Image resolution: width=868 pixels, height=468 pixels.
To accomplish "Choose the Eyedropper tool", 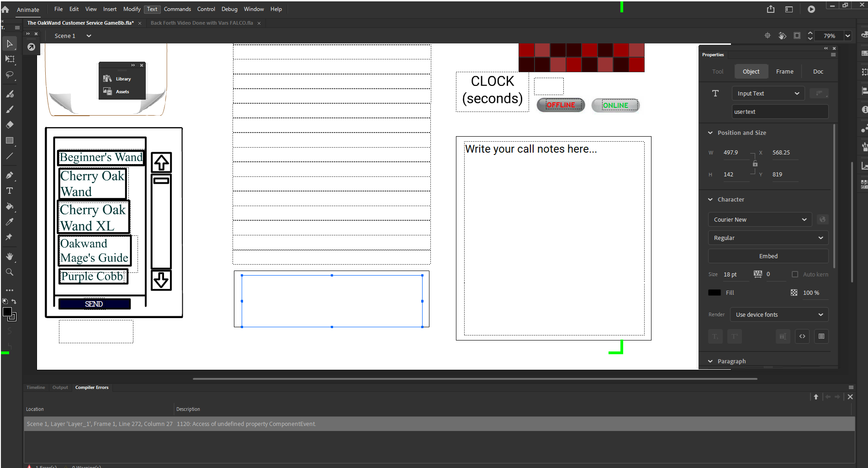I will [x=9, y=222].
